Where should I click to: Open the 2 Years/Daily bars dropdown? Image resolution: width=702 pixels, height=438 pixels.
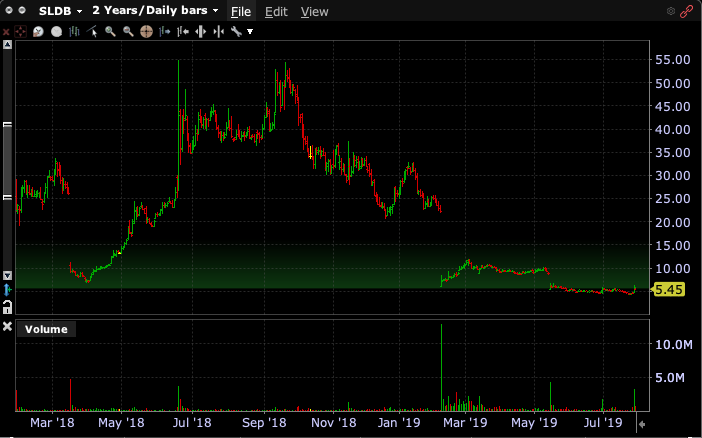[x=155, y=10]
